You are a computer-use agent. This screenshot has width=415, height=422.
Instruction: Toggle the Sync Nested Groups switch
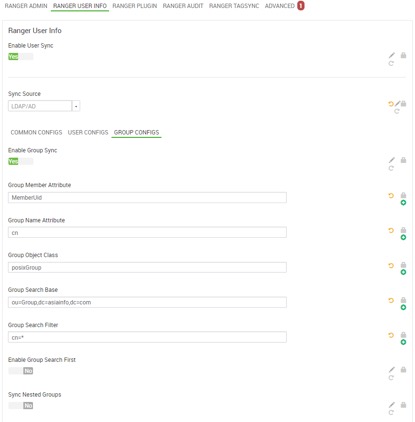21,406
